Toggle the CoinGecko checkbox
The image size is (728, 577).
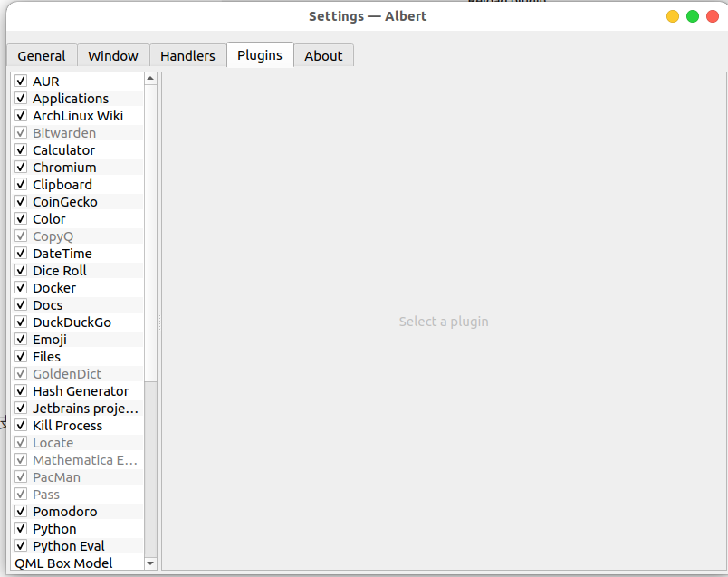[21, 201]
